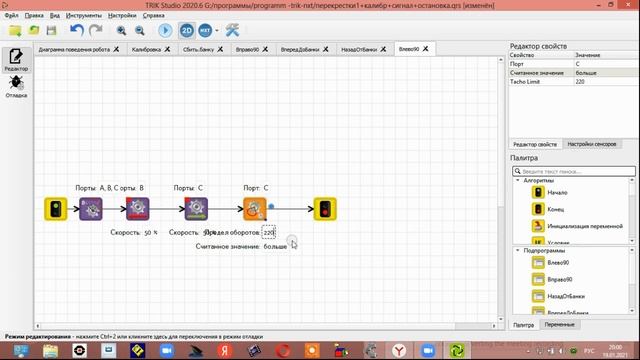Click the NXT robot model button

click(205, 31)
